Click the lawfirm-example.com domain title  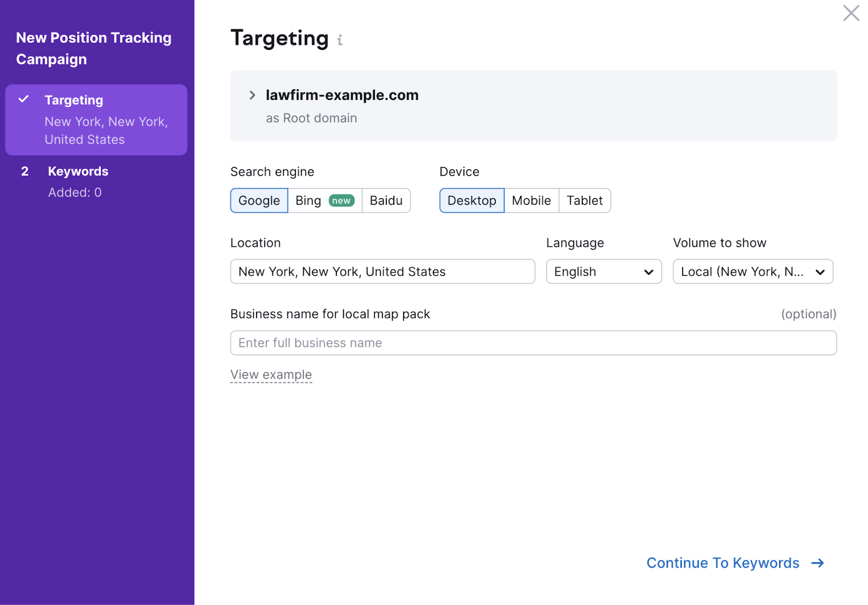coord(342,95)
